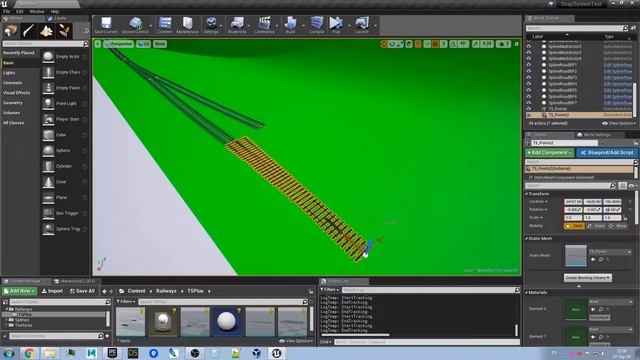Click the Save All button
The height and width of the screenshot is (360, 640).
click(82, 291)
